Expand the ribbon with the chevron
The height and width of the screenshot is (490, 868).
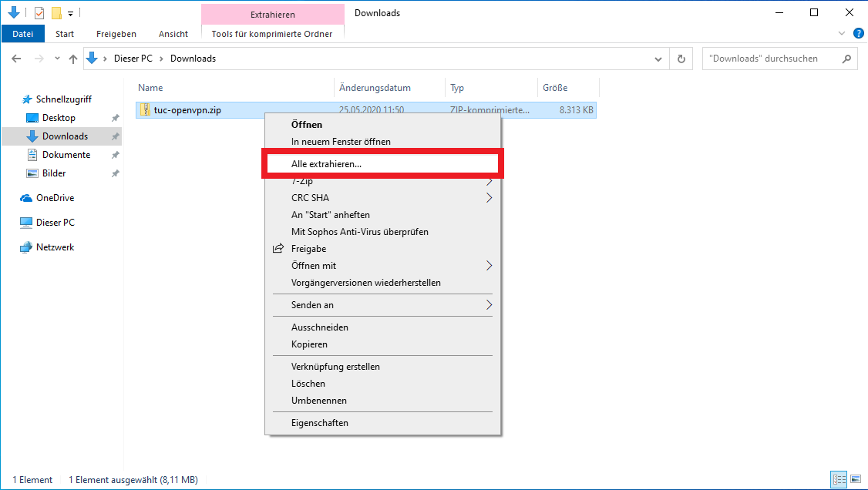pyautogui.click(x=842, y=34)
